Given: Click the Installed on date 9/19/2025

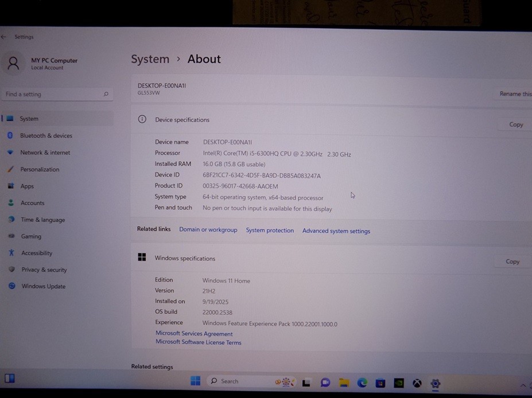Looking at the screenshot, I should pos(215,302).
